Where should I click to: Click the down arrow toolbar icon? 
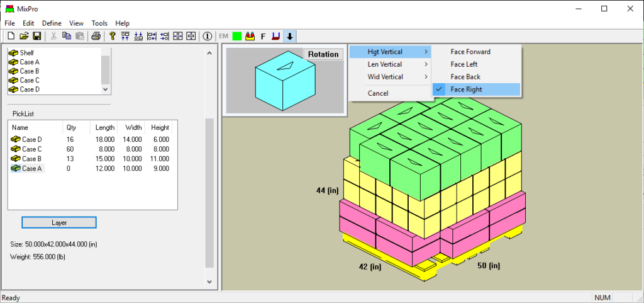click(289, 36)
